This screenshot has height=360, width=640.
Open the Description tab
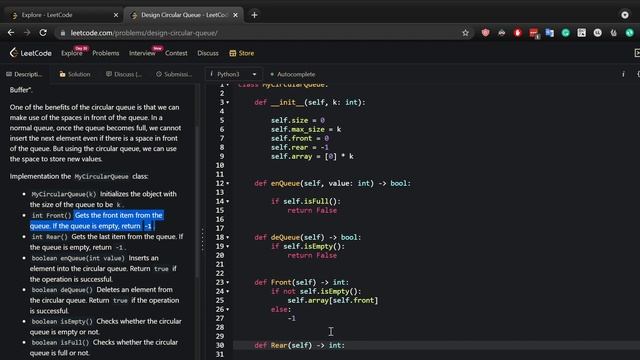coord(24,74)
